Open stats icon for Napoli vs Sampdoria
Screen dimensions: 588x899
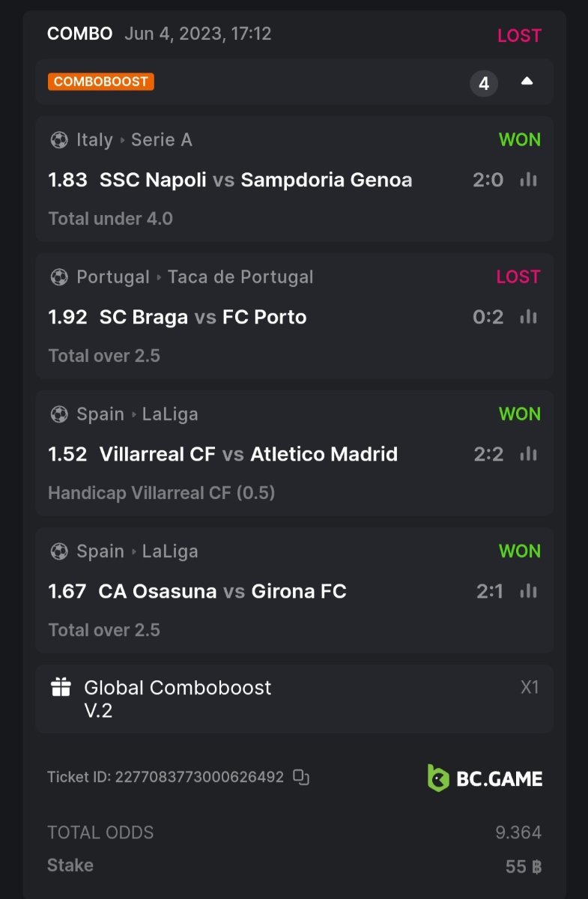529,180
